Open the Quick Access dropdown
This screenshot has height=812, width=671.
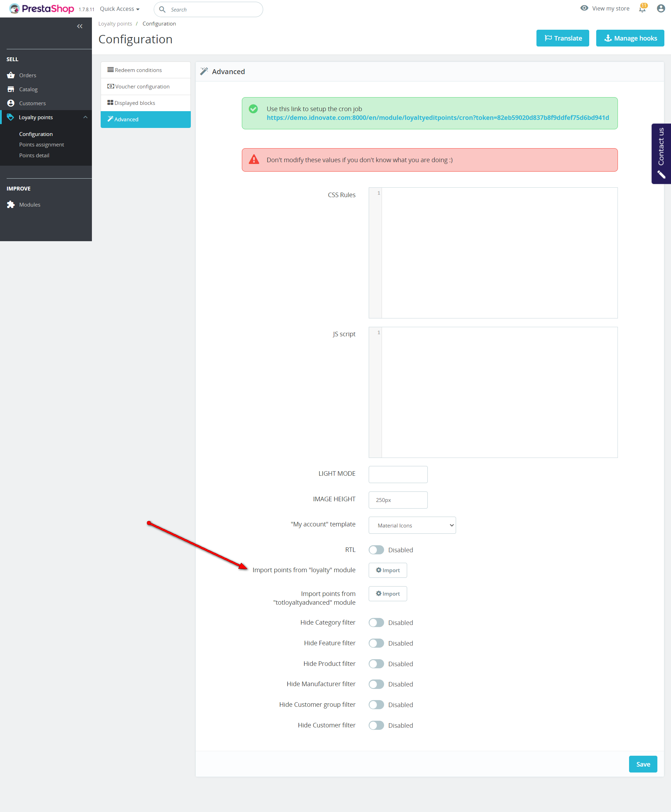click(120, 9)
